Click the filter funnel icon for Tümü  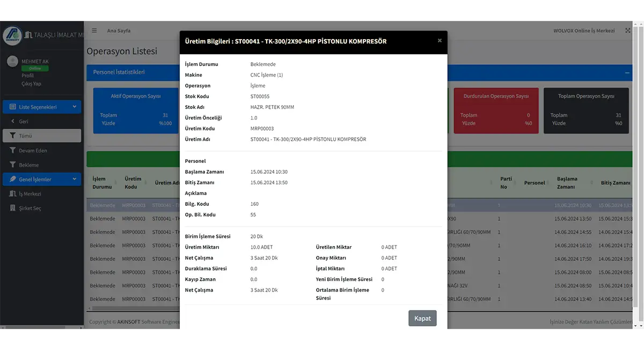(x=13, y=136)
